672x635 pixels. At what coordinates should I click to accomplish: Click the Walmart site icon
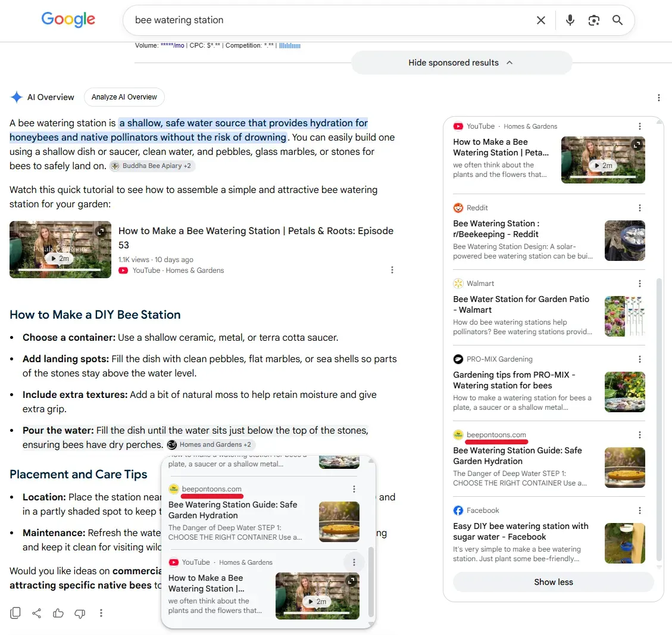[x=458, y=284]
